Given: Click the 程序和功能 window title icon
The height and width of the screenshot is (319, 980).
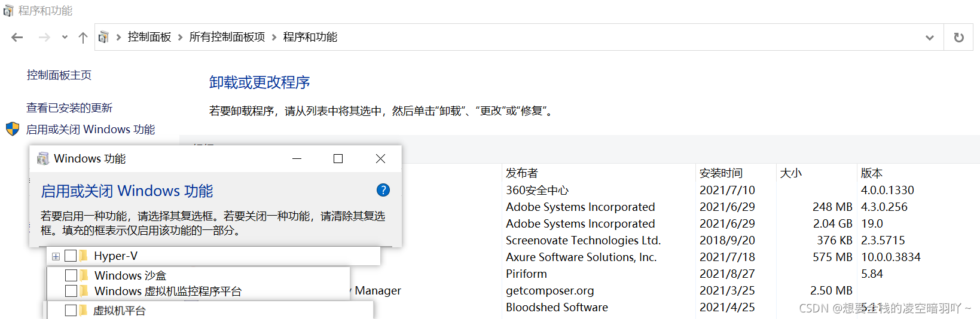Looking at the screenshot, I should tap(8, 11).
